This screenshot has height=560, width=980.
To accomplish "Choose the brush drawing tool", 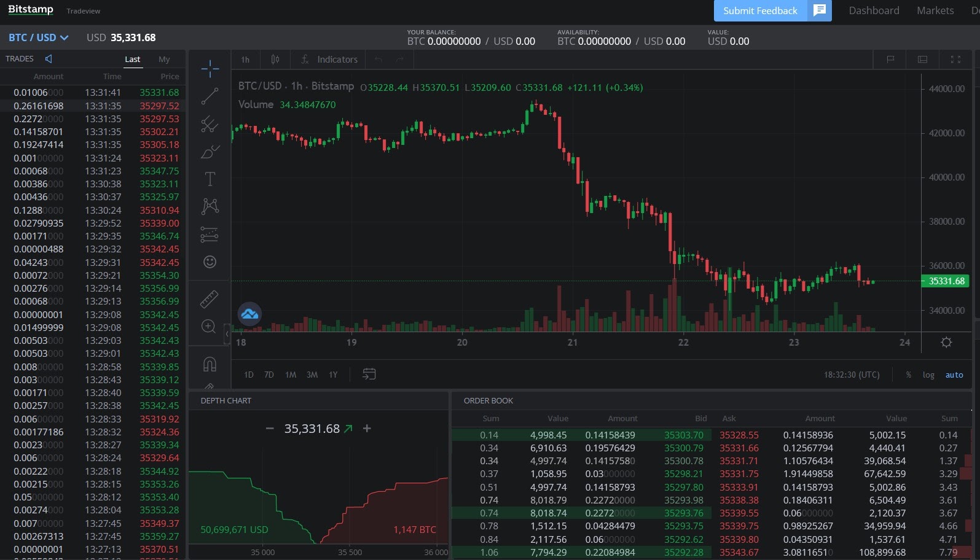I will tap(210, 152).
